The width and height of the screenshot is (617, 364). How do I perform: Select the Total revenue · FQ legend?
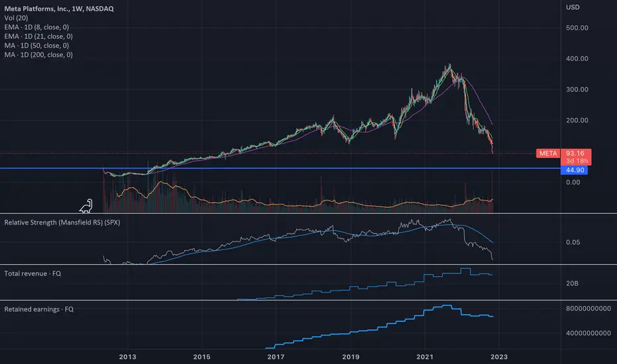pyautogui.click(x=32, y=273)
